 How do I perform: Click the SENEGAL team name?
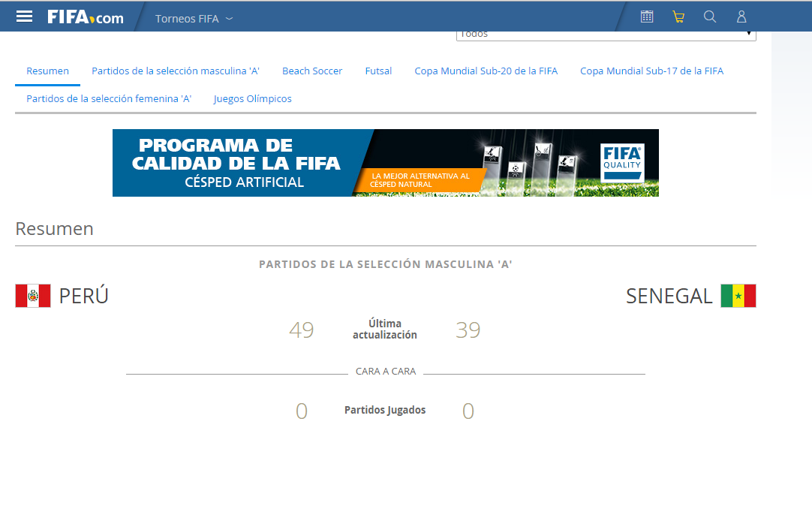pyautogui.click(x=669, y=296)
